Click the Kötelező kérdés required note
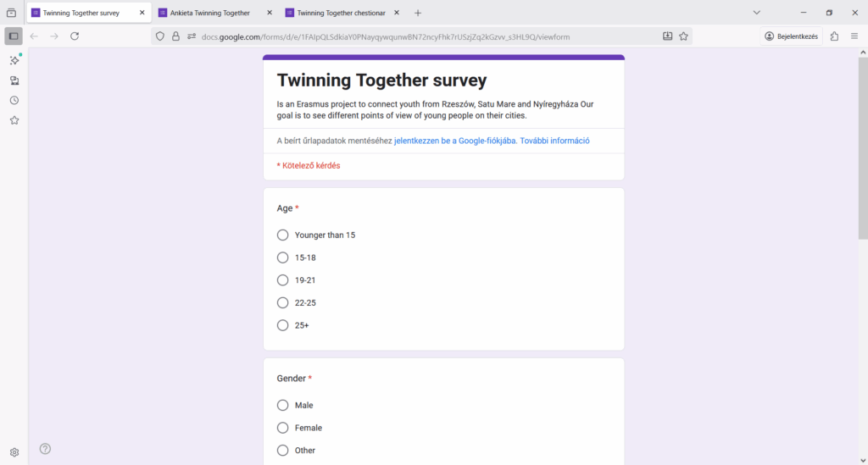This screenshot has width=868, height=465. point(309,166)
